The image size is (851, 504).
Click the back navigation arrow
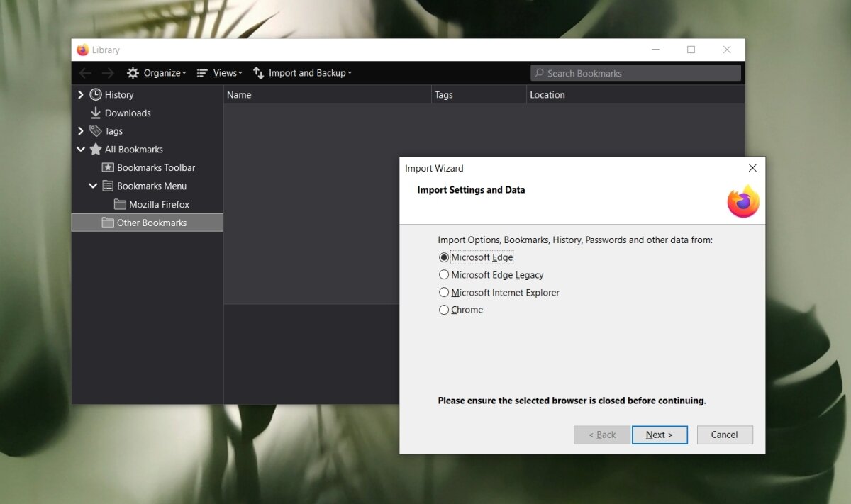coord(85,72)
